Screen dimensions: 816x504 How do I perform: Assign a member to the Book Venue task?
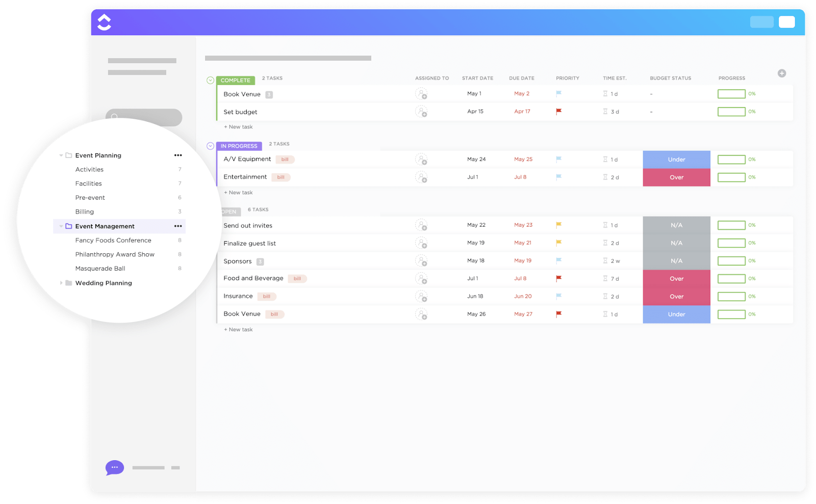click(x=422, y=95)
